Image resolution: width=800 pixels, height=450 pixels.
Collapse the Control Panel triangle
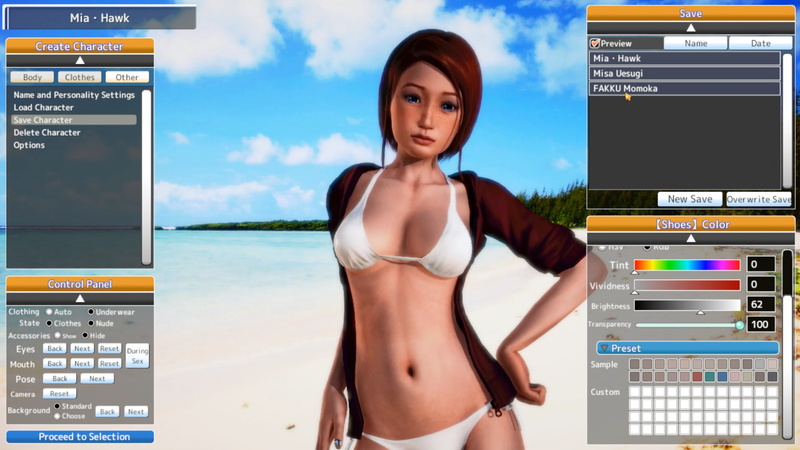coord(80,298)
